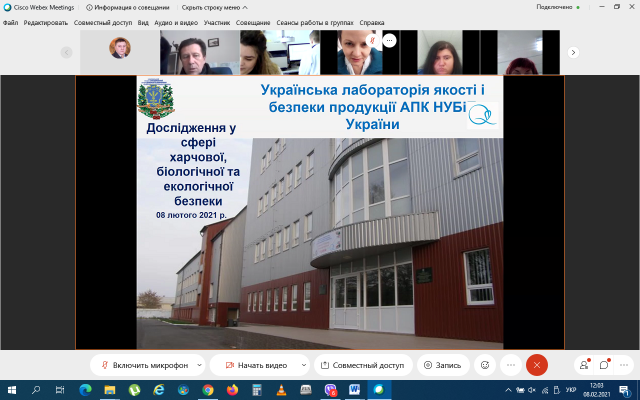
Task: Open Task View on taskbar
Action: tap(60, 390)
